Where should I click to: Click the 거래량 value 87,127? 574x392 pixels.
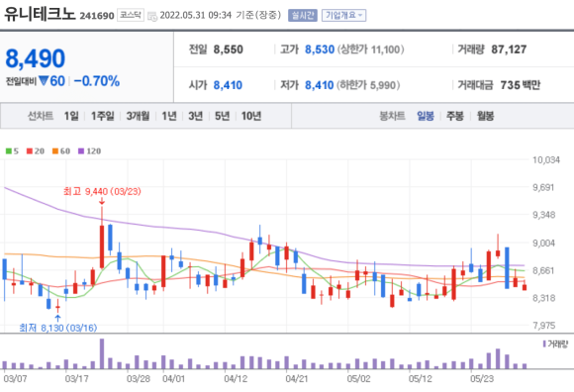coord(509,49)
